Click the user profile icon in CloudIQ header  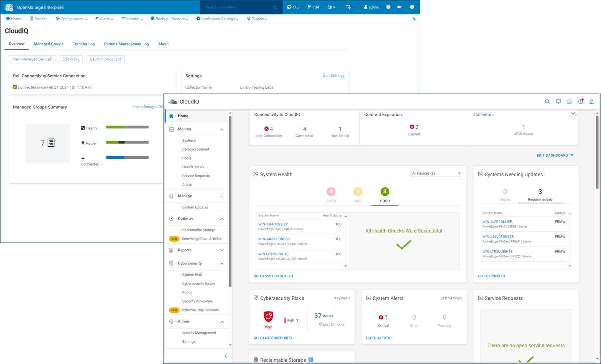591,101
